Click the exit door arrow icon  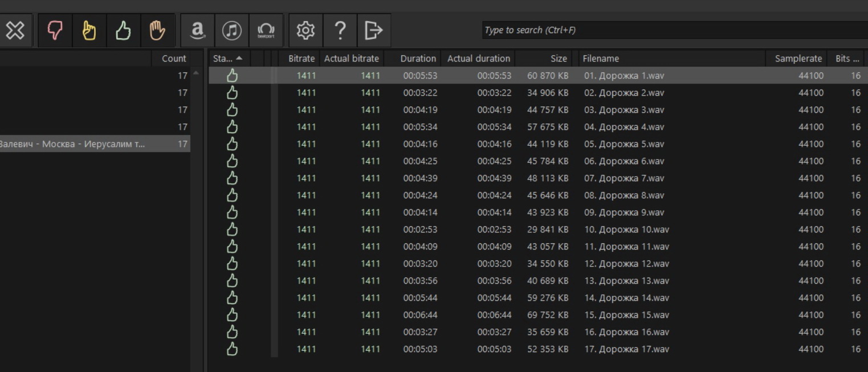click(x=374, y=30)
